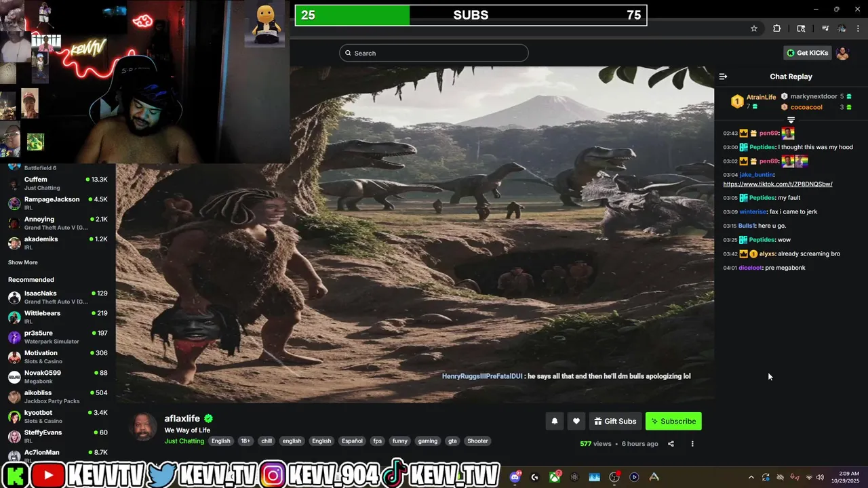Click AtrainLife top gifter name
The height and width of the screenshot is (488, 868).
click(761, 98)
